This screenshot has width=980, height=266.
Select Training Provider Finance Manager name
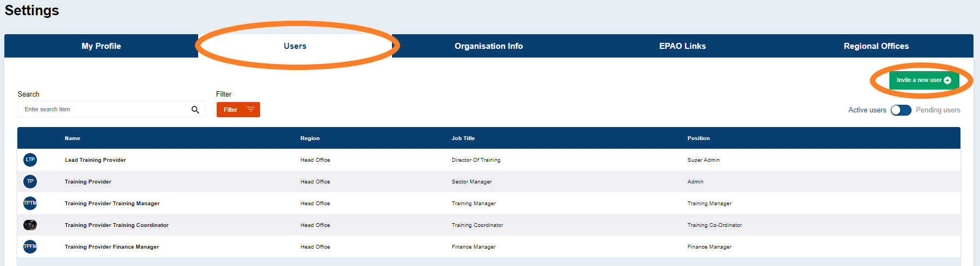(x=112, y=247)
